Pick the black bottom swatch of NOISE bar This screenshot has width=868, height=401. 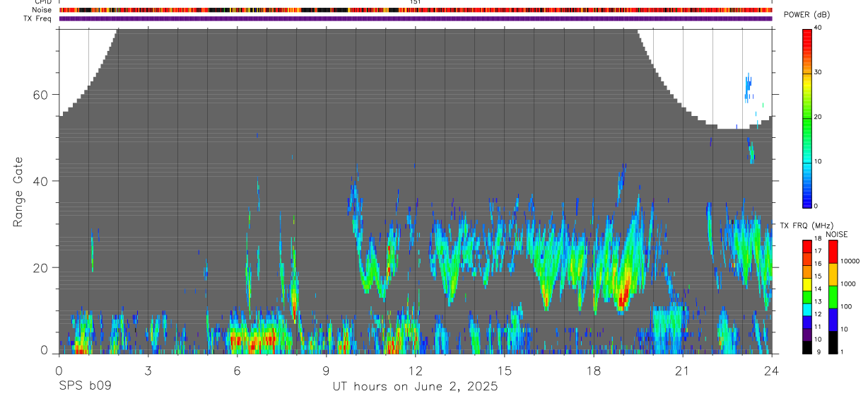tap(833, 342)
